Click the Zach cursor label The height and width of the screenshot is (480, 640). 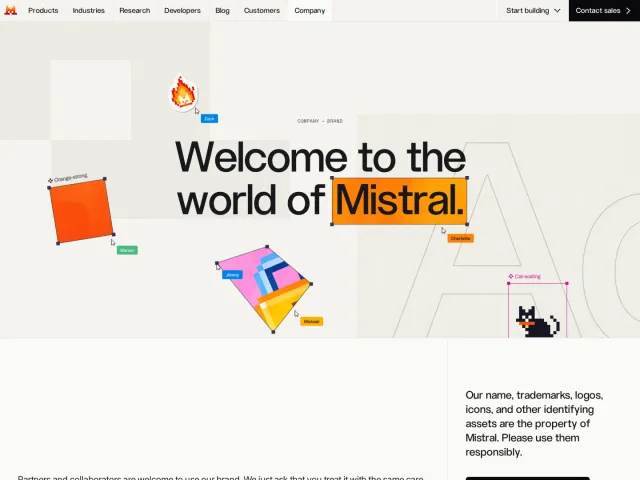coord(209,119)
